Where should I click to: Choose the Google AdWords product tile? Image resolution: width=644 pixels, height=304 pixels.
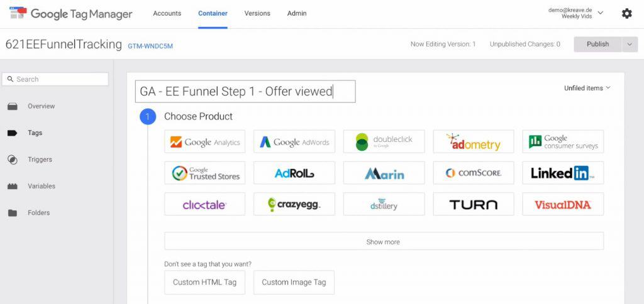294,141
